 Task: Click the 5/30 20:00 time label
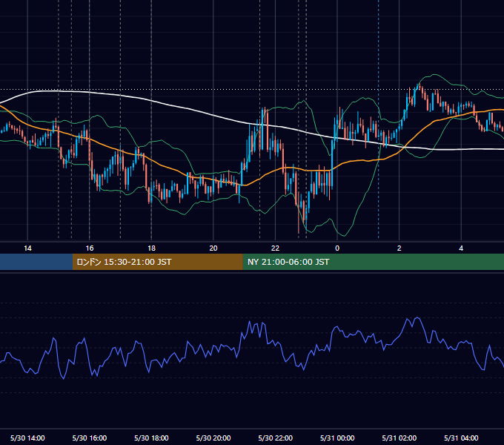pos(213,438)
